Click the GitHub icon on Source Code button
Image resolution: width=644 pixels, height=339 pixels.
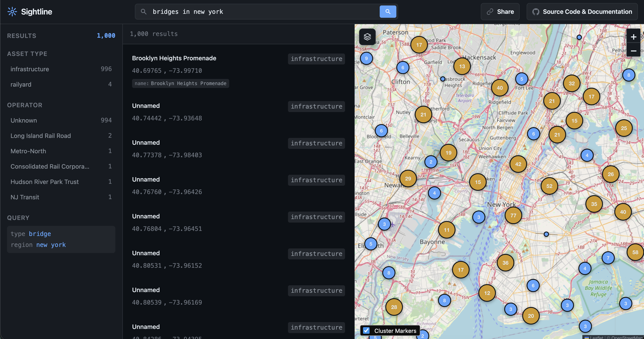click(x=536, y=11)
